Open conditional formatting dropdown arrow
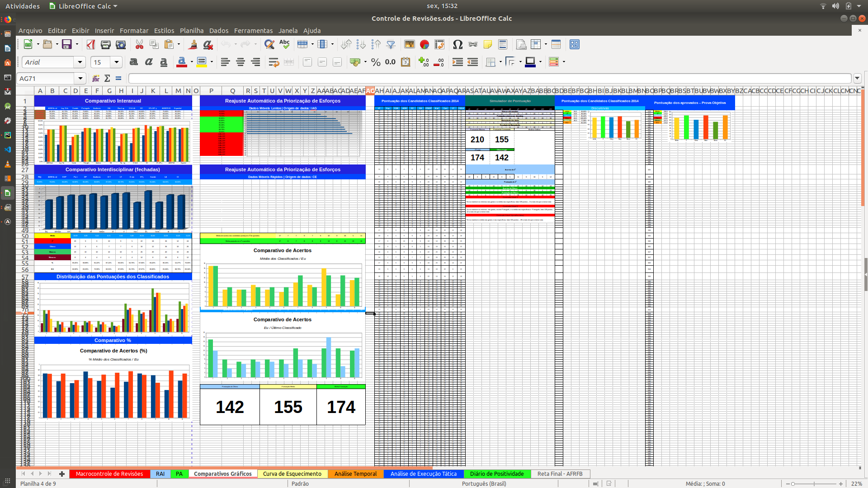 (564, 62)
